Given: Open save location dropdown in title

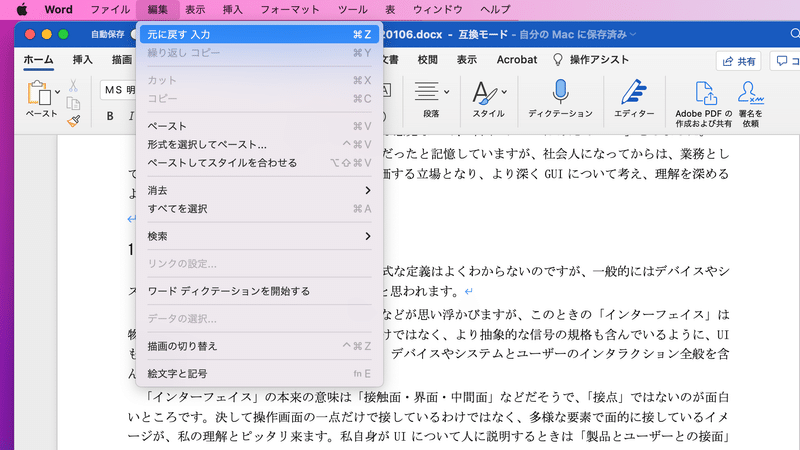Looking at the screenshot, I should [x=633, y=34].
